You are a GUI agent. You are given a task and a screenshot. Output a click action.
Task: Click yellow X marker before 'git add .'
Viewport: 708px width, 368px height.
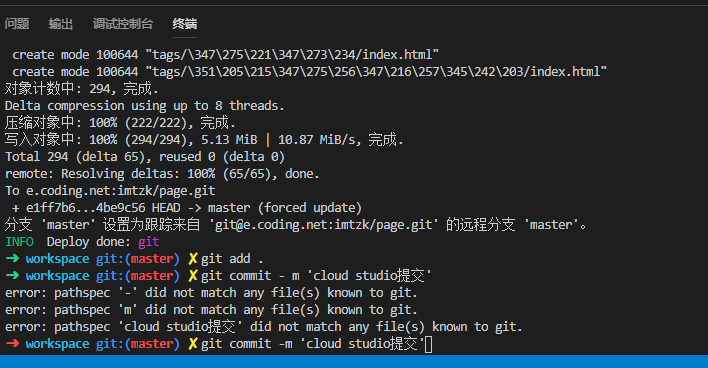point(193,259)
